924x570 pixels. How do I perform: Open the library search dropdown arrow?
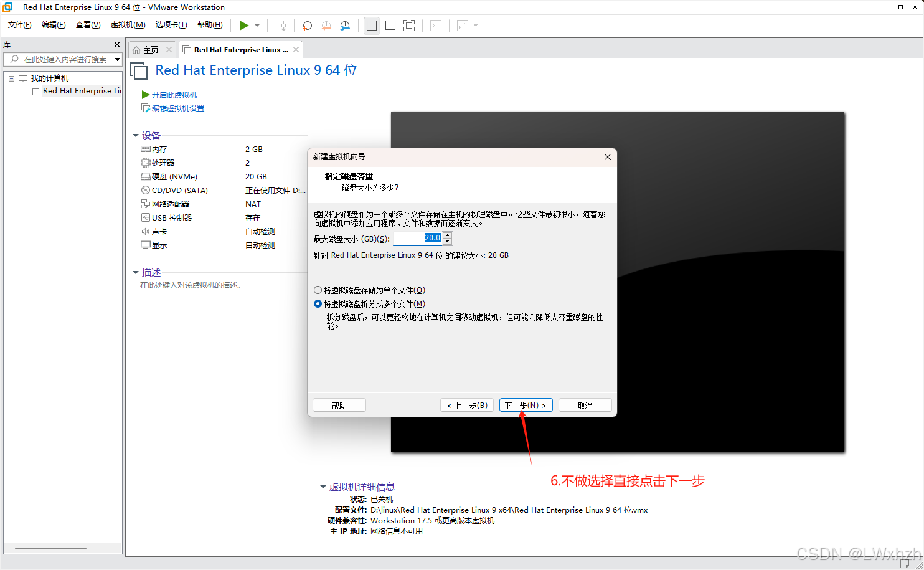[117, 59]
